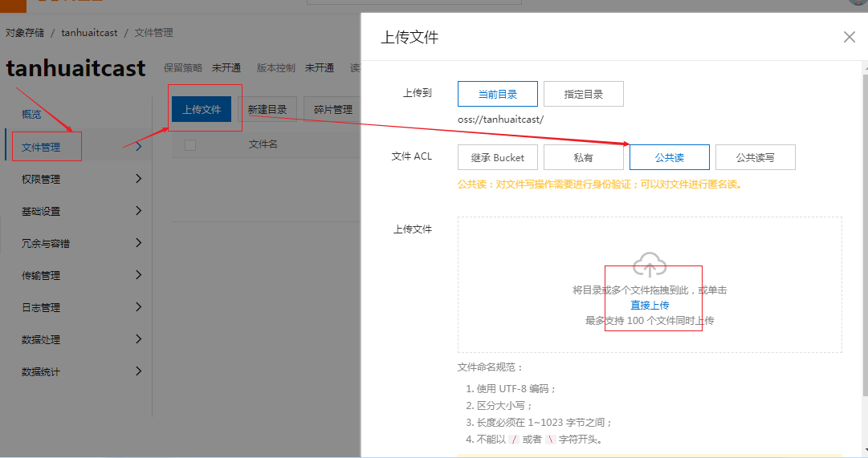This screenshot has height=458, width=868.
Task: Open 冗余与容错 sidebar item
Action: point(46,243)
